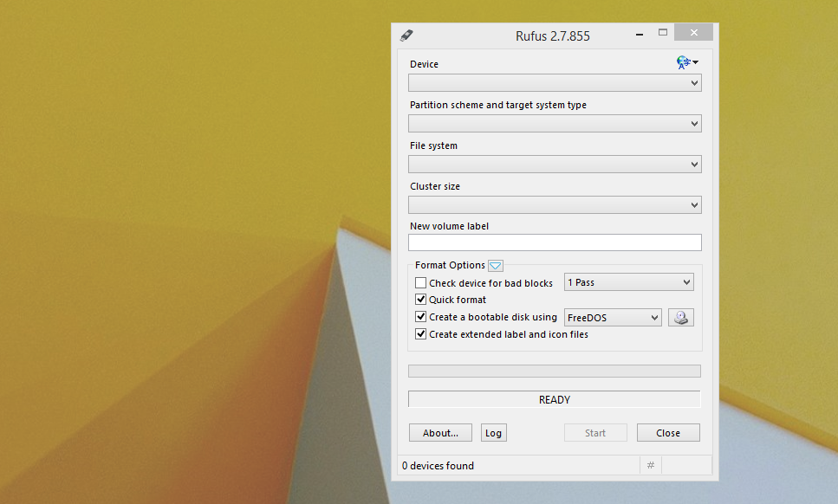This screenshot has height=504, width=838.
Task: Toggle Create extended label and icon files
Action: pos(421,334)
